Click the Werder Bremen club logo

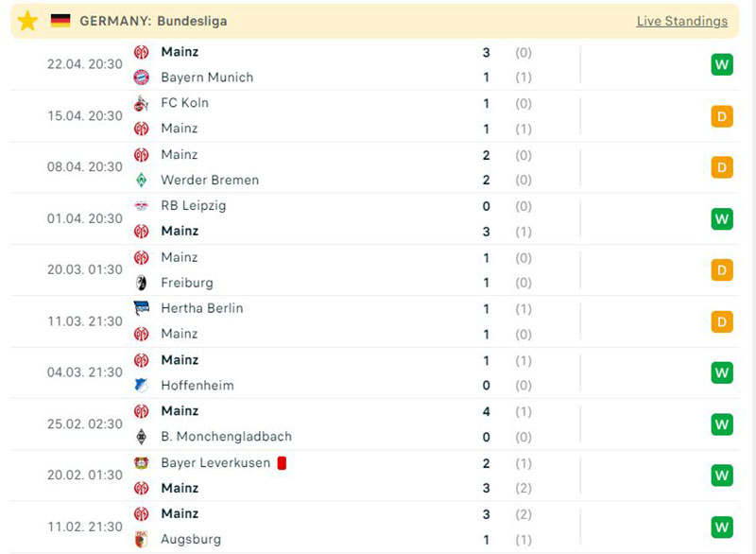[142, 180]
